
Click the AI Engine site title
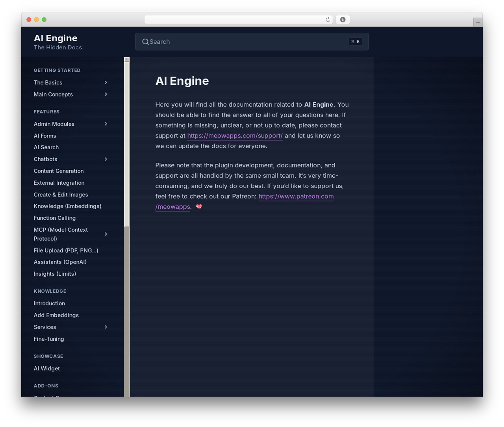click(x=56, y=38)
